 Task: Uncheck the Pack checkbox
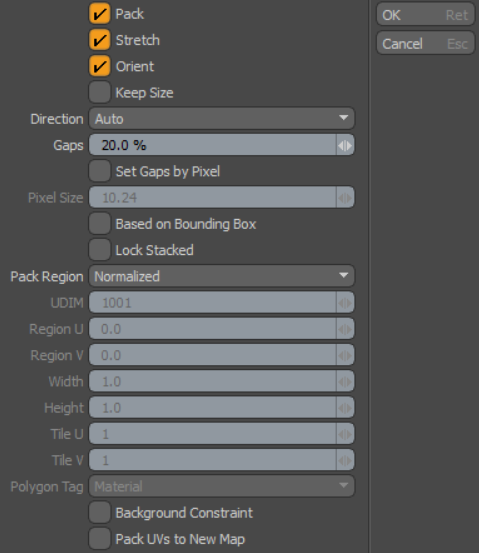[99, 14]
